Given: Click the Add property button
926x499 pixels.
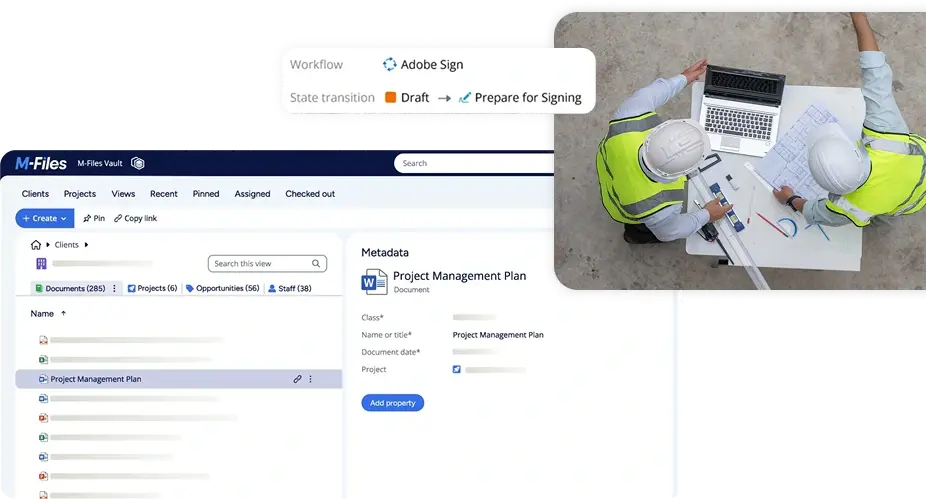Looking at the screenshot, I should 393,403.
